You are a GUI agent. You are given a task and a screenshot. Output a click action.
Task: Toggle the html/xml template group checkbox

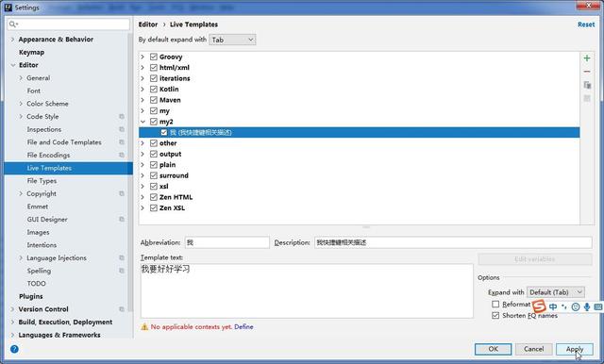click(154, 67)
